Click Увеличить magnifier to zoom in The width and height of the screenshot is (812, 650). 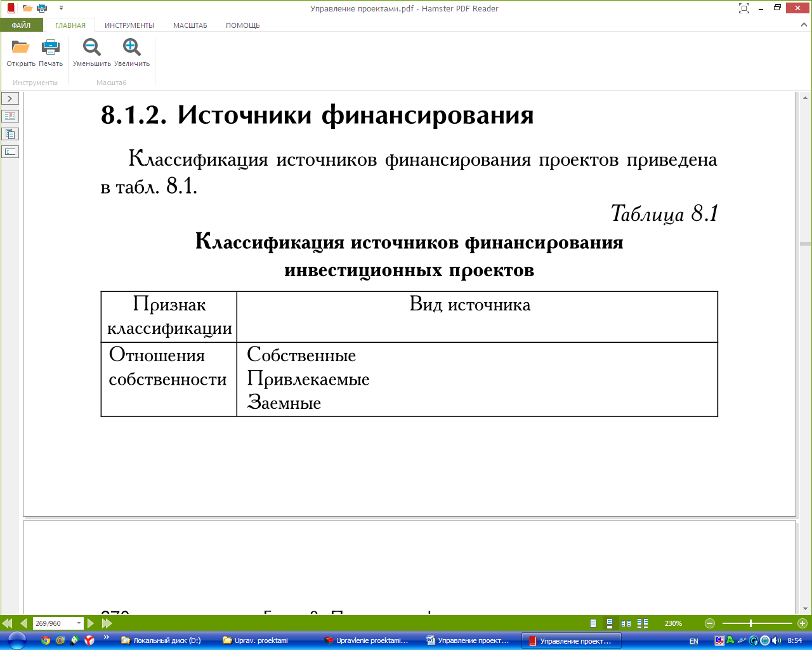pos(132,53)
